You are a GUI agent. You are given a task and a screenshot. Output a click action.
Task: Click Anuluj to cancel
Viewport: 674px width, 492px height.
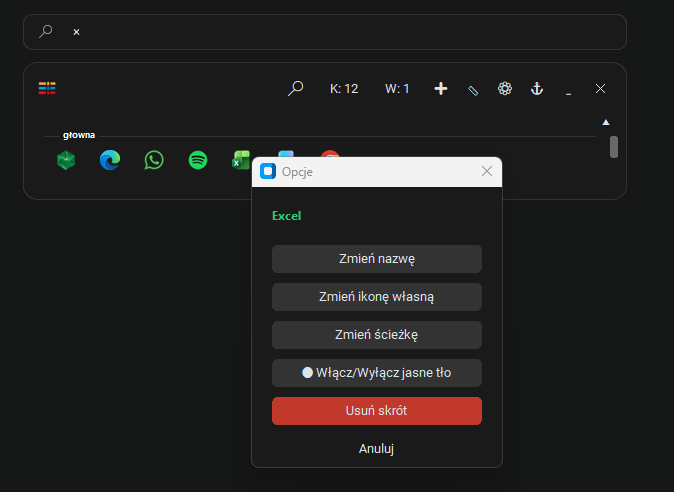tap(376, 449)
